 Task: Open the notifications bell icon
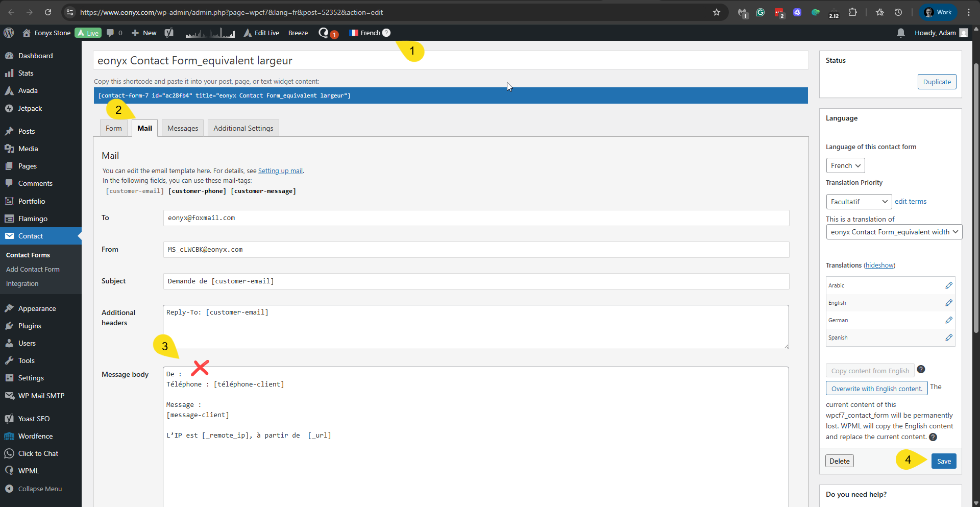click(x=901, y=33)
